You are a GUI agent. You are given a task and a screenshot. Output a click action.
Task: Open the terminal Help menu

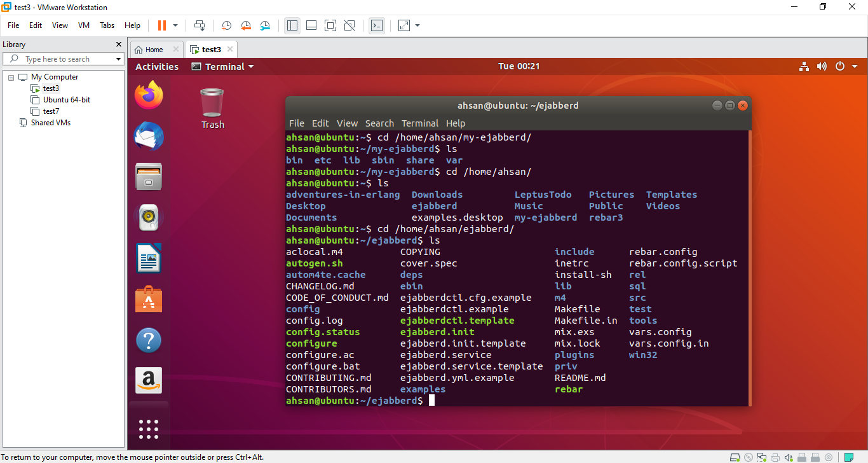click(x=456, y=123)
